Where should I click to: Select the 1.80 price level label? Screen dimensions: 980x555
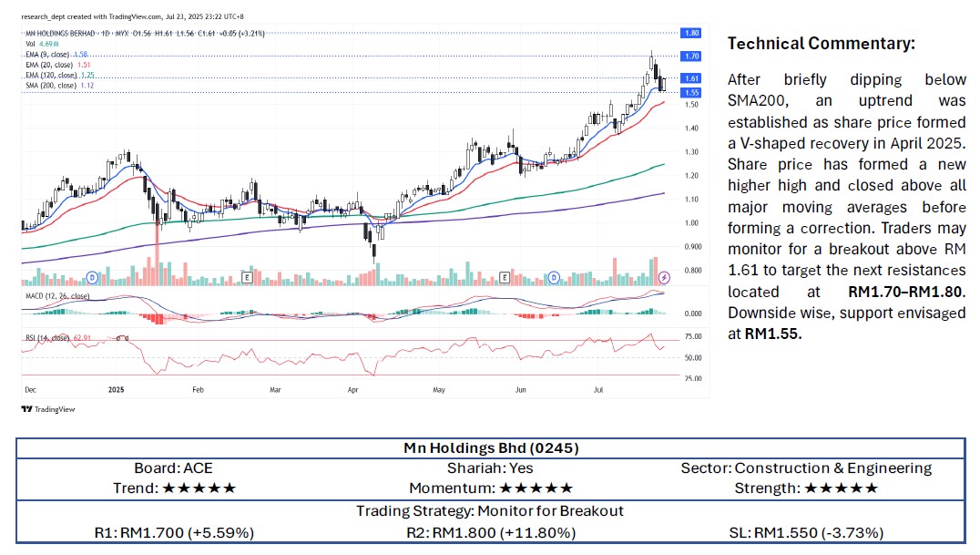[691, 33]
